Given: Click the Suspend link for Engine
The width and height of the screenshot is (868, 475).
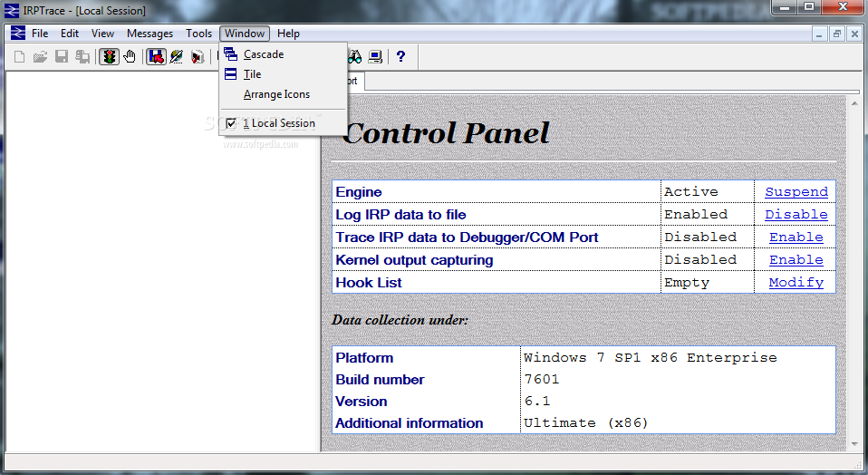Looking at the screenshot, I should (x=796, y=191).
